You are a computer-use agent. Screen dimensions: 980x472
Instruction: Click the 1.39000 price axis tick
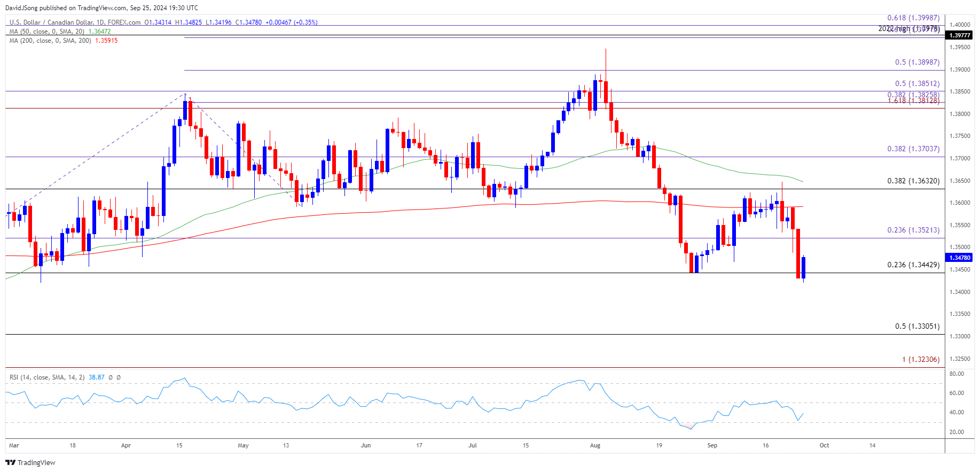960,69
